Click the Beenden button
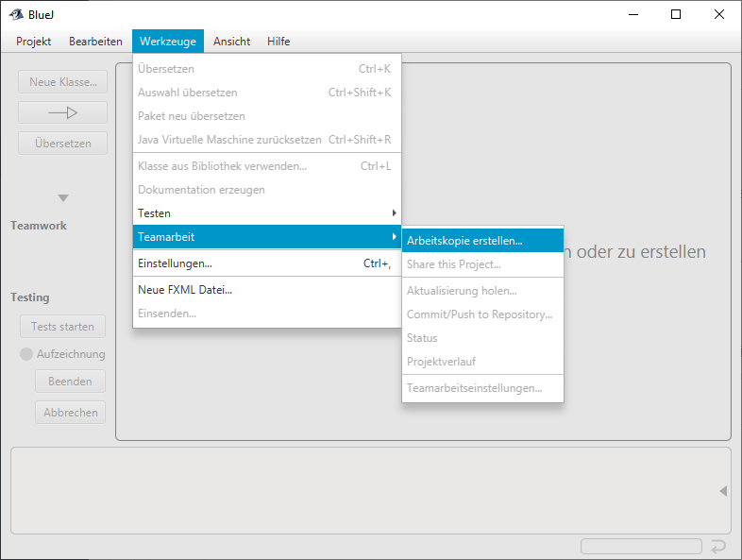742x560 pixels. point(70,382)
